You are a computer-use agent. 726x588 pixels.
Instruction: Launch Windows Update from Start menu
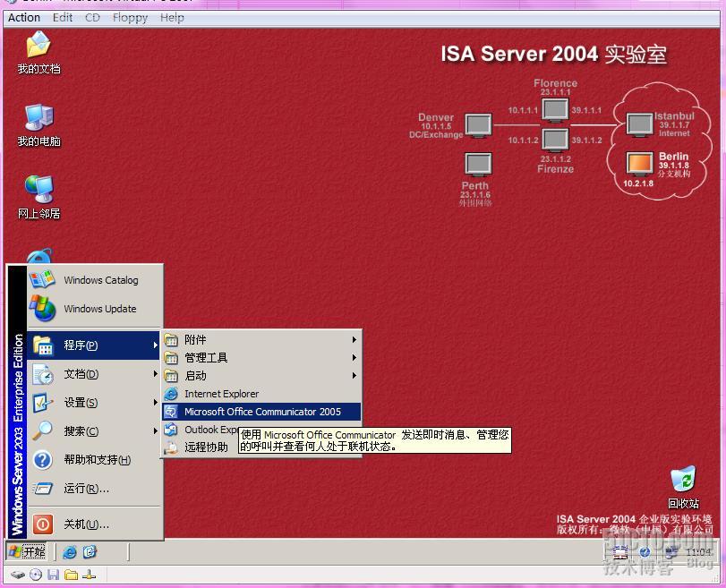click(95, 309)
